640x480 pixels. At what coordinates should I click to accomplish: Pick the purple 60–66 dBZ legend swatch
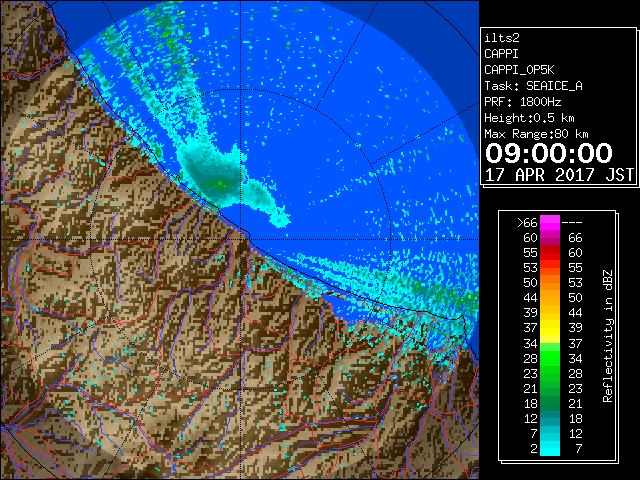pos(550,238)
